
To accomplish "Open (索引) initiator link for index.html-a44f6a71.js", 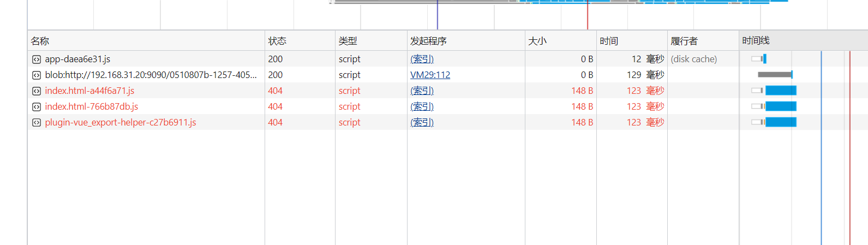I will click(x=422, y=91).
